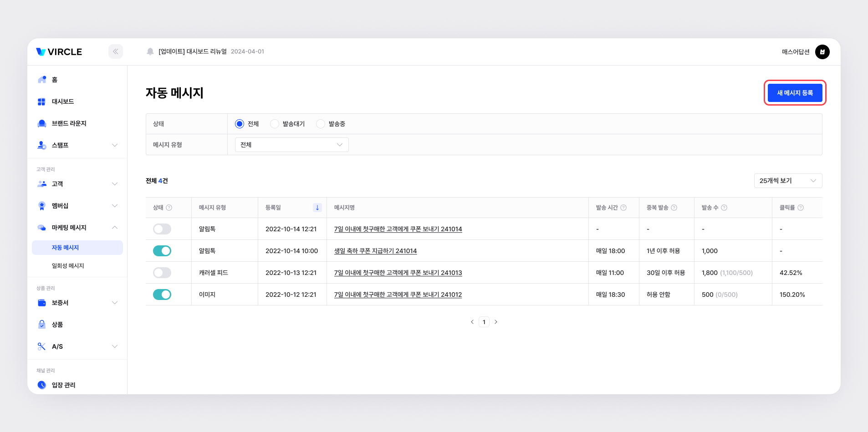The width and height of the screenshot is (868, 432).
Task: Expand the 멤버십 submenu chevron
Action: [x=115, y=206]
